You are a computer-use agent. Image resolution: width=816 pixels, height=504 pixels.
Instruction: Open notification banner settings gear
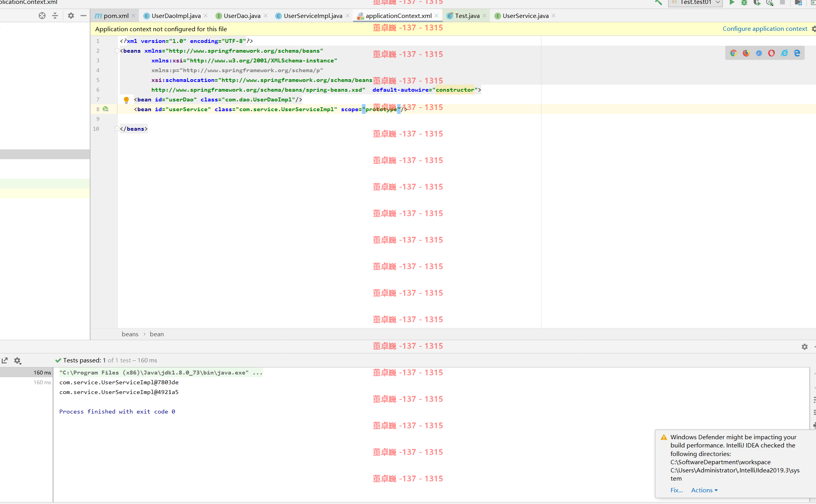814,29
